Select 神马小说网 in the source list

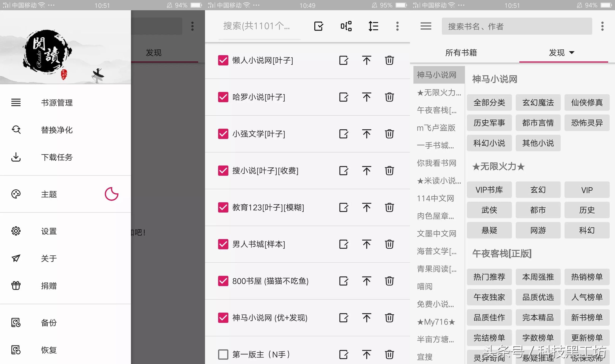coord(438,75)
